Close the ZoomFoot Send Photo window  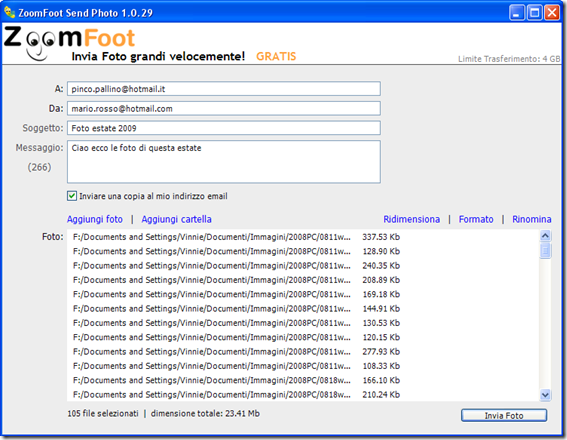click(552, 13)
